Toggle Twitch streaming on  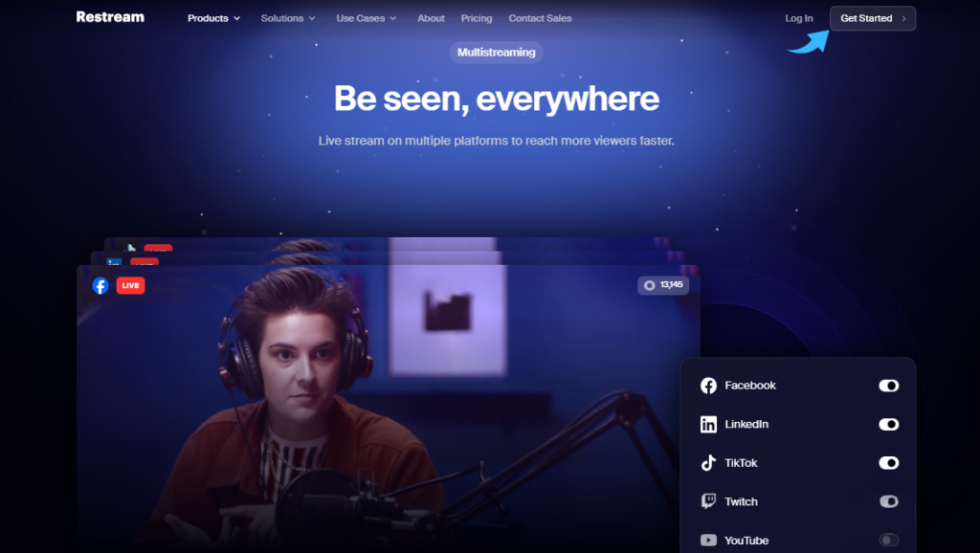pyautogui.click(x=888, y=500)
